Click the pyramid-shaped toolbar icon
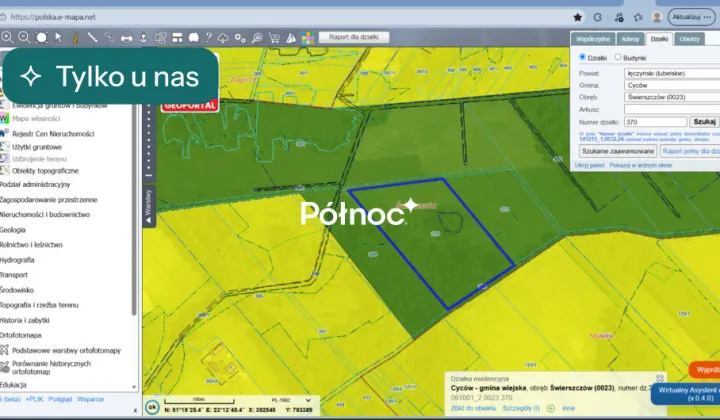The image size is (720, 420). (x=291, y=38)
